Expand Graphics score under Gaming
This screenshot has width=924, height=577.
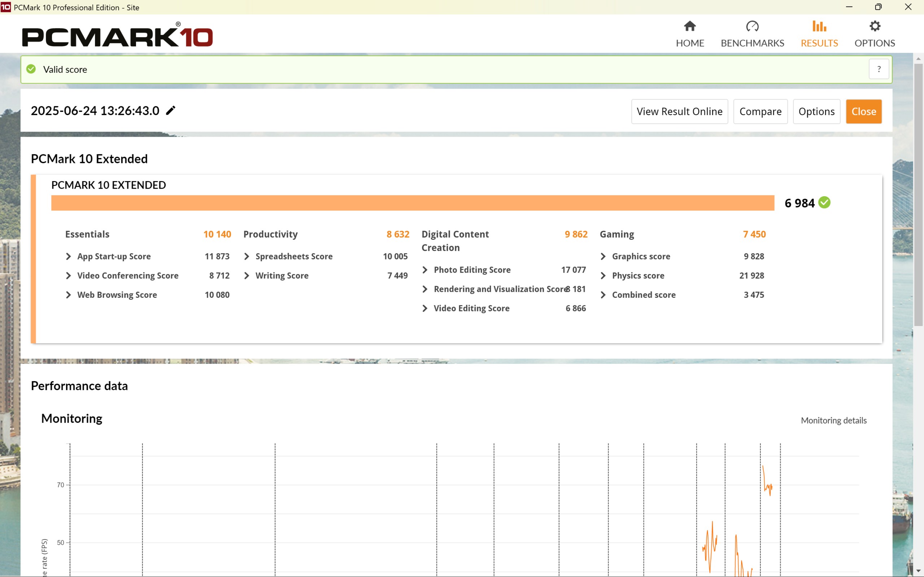(x=603, y=256)
